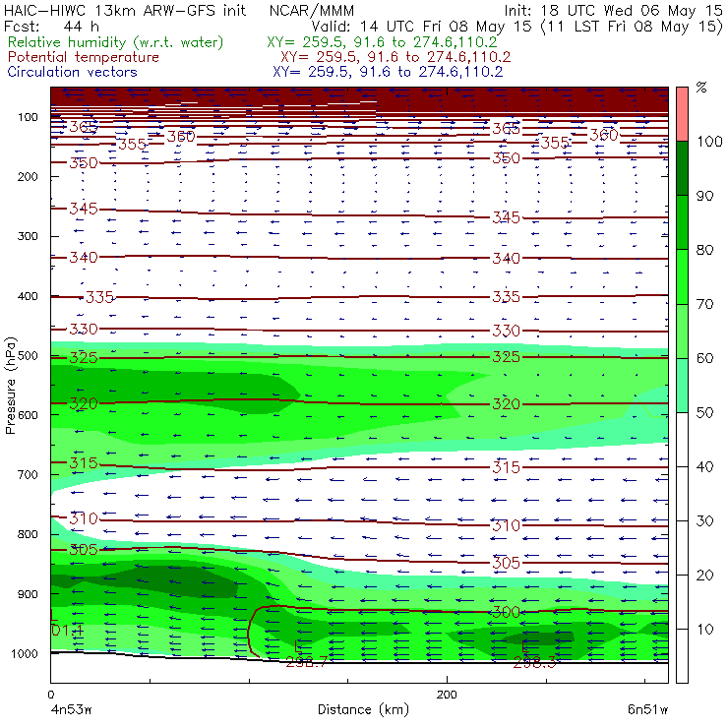Click 'Relative humidity (w.r.t. water)' legend label

pos(116,42)
